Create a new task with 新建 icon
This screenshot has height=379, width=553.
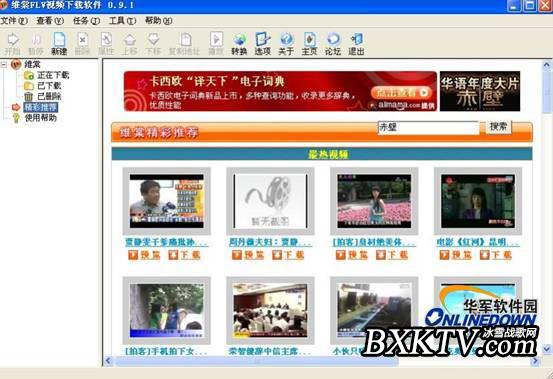click(59, 44)
